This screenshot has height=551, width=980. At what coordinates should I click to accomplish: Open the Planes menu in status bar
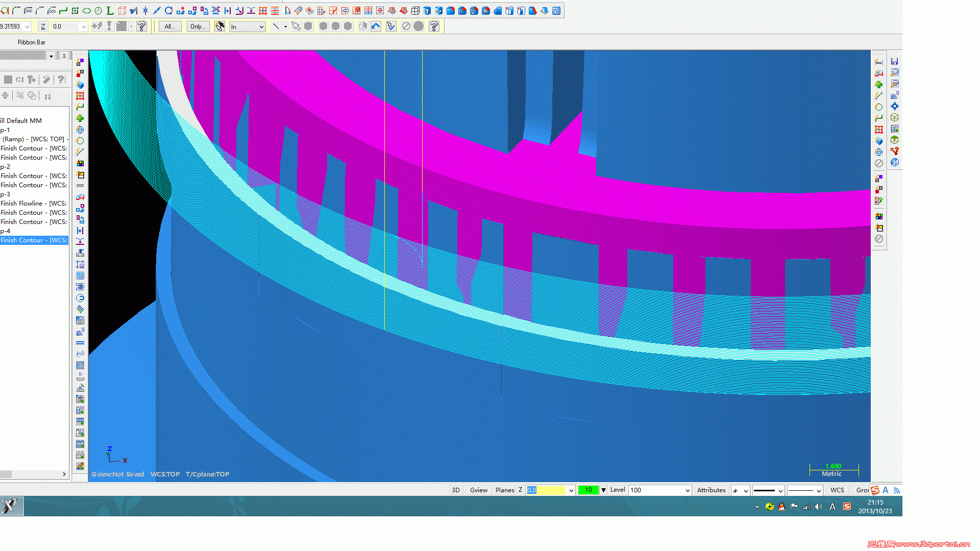(x=504, y=490)
